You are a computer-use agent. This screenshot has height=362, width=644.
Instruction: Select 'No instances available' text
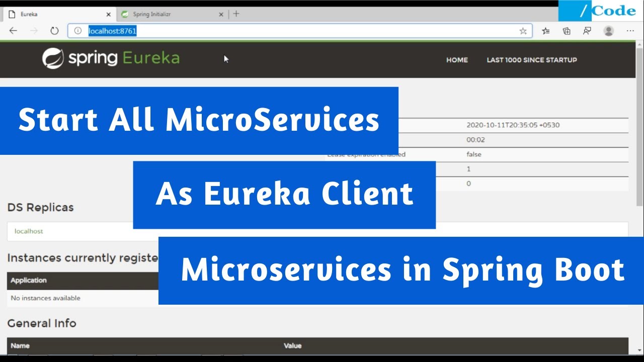(45, 298)
